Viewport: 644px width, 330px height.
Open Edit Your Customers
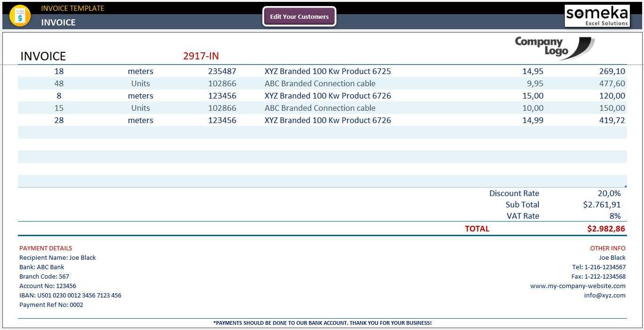coord(299,16)
